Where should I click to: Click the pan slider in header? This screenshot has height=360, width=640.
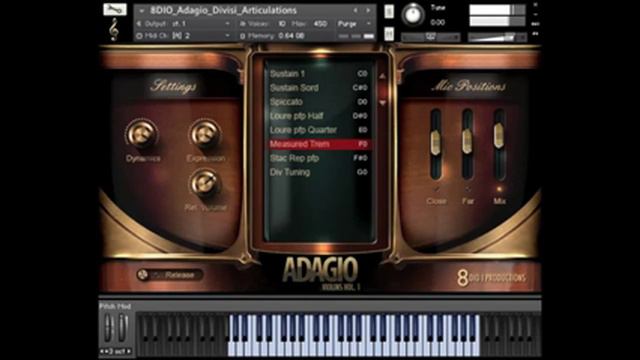coord(431,37)
